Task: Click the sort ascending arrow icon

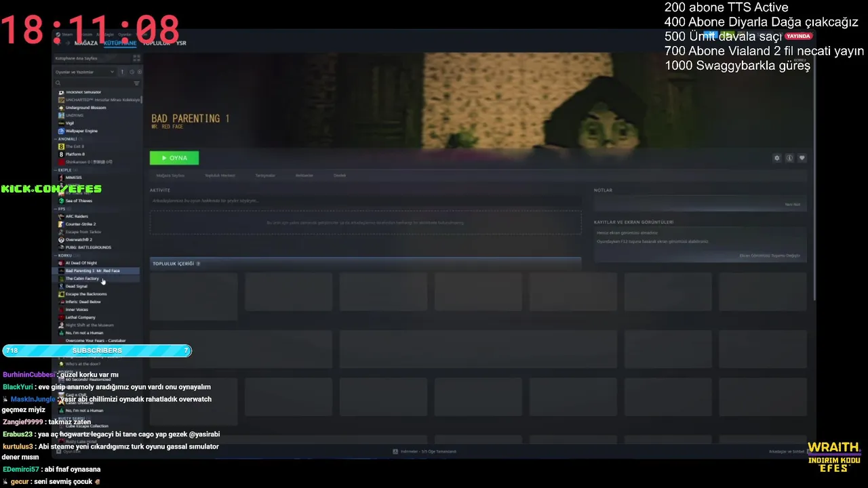Action: pyautogui.click(x=123, y=72)
